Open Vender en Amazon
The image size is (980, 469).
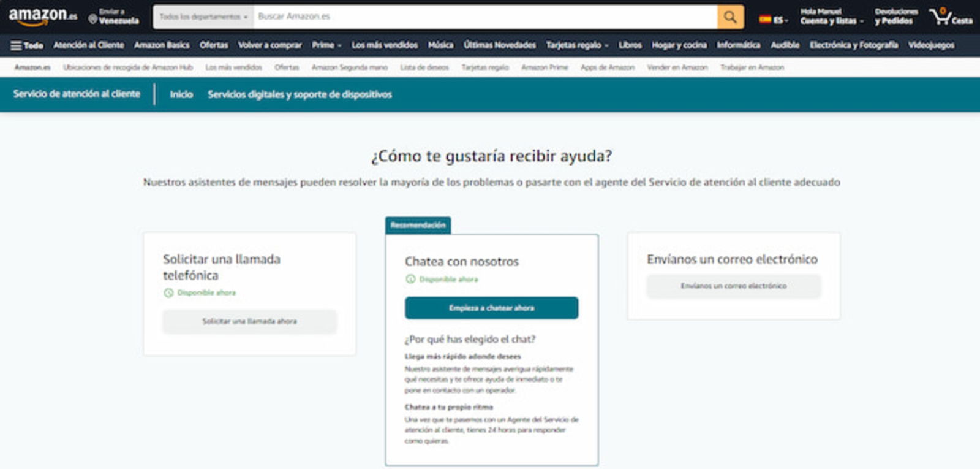click(677, 67)
